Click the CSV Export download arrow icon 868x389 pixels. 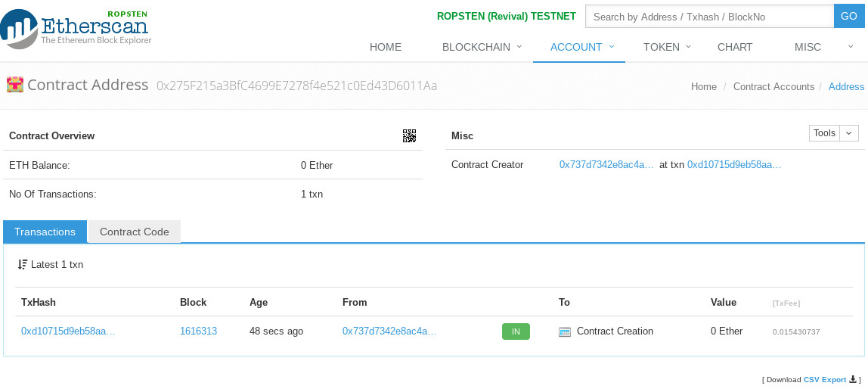coord(853,380)
